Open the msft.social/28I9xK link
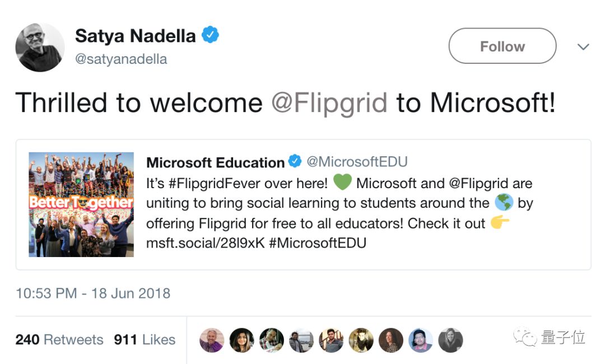 (205, 243)
